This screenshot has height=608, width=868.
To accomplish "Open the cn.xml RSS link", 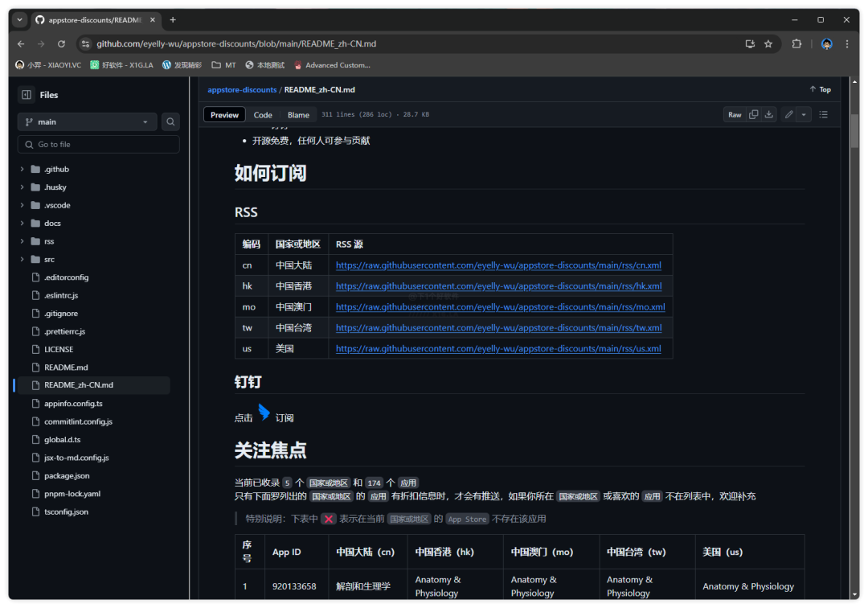I will pos(498,265).
